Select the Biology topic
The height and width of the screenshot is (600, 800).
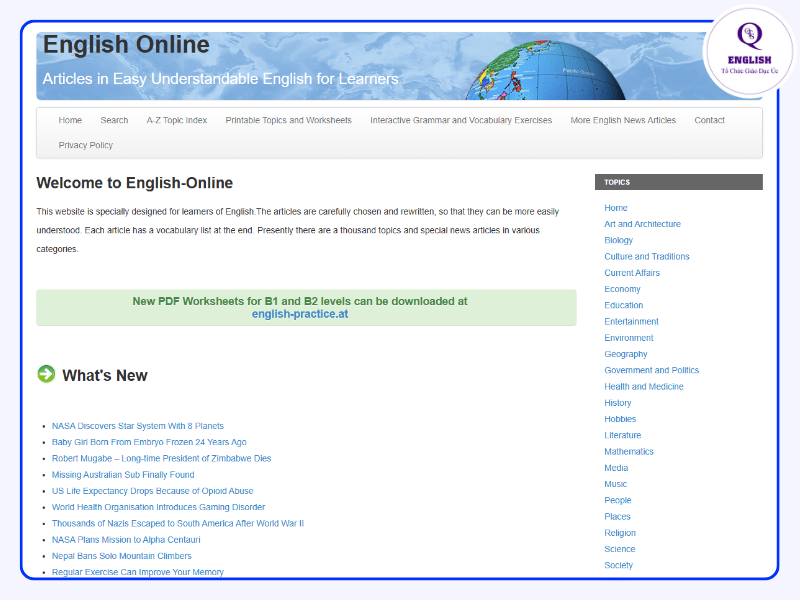[x=618, y=240]
